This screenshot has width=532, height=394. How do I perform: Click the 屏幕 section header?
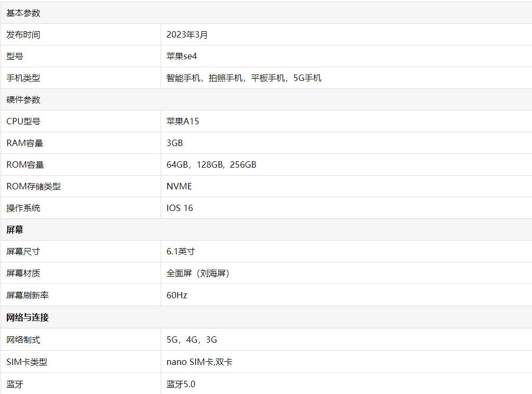point(15,230)
